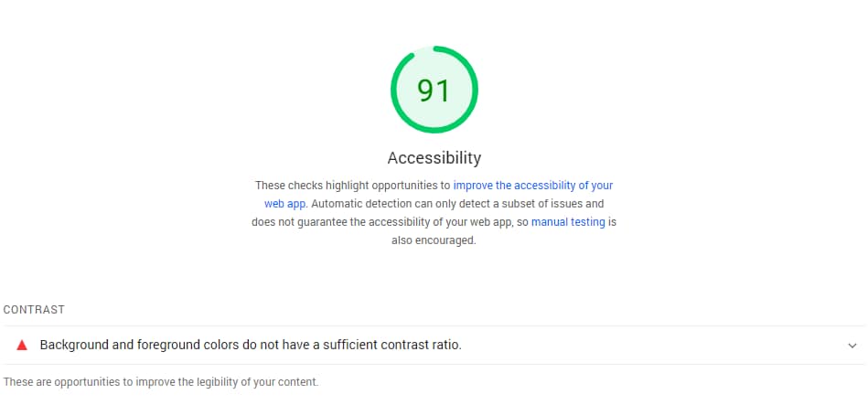Click the score number 91
Screen dimensions: 868x405
tap(434, 91)
